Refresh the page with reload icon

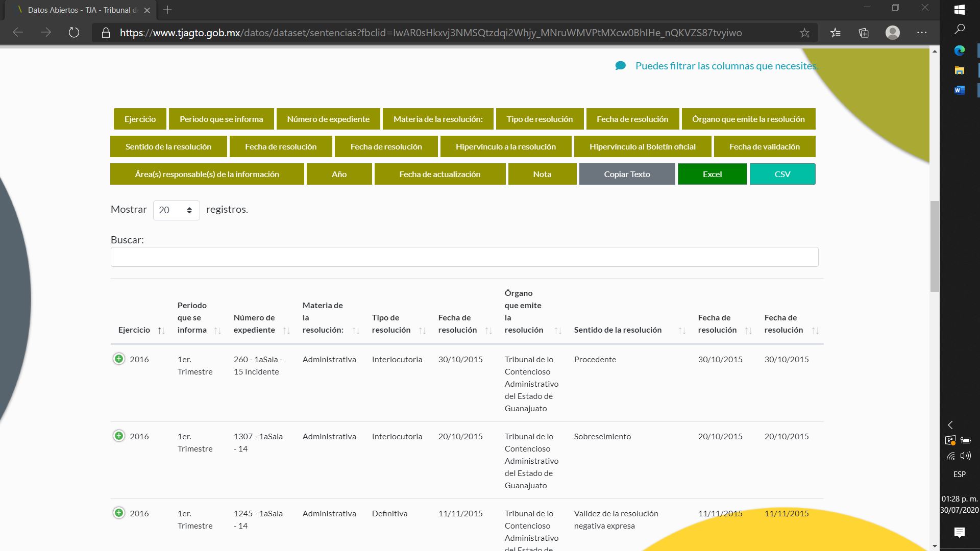(74, 33)
